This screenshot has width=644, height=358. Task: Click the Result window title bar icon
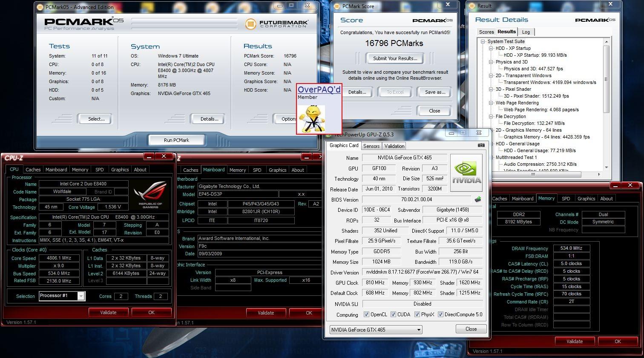[x=471, y=6]
